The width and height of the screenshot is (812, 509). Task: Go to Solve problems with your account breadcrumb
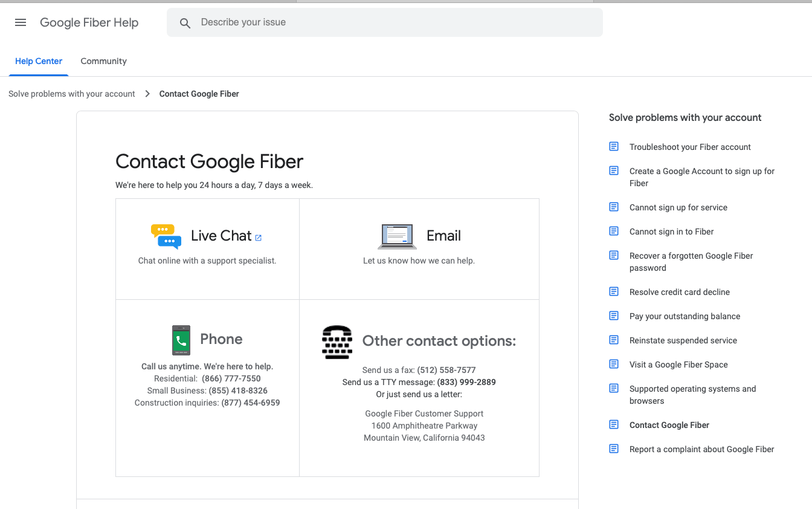click(x=72, y=94)
